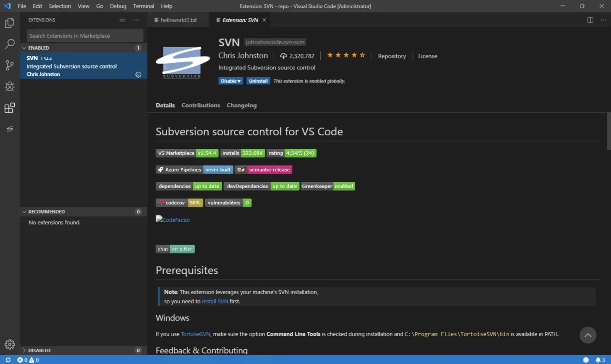Image resolution: width=611 pixels, height=364 pixels.
Task: Click the scroll-to-top arrow button
Action: coord(588,335)
